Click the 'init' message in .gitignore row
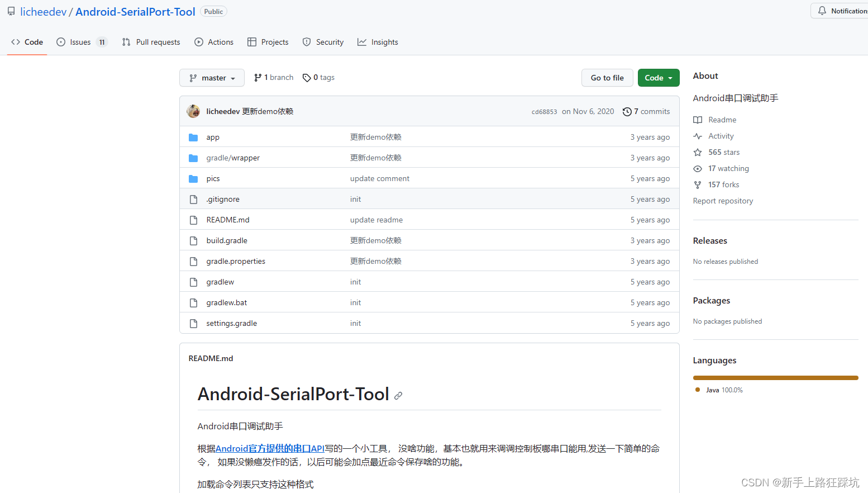Image resolution: width=868 pixels, height=493 pixels. pyautogui.click(x=356, y=199)
